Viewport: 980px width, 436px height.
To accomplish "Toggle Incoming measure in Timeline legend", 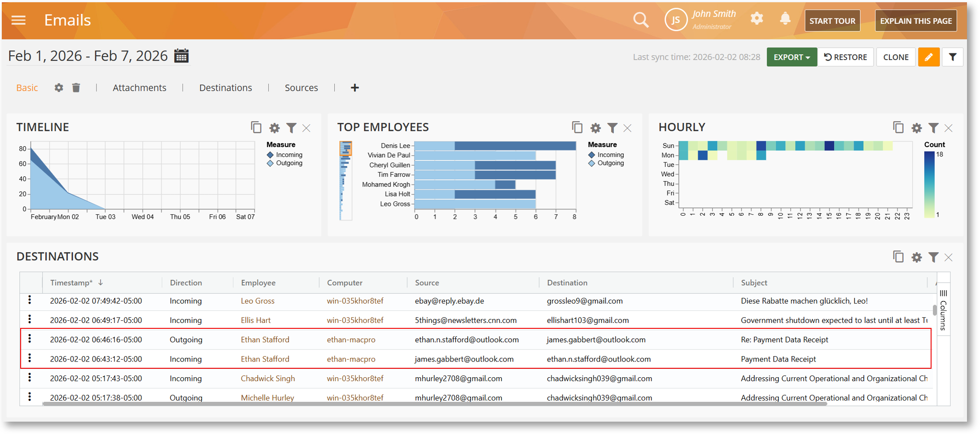I will click(284, 155).
